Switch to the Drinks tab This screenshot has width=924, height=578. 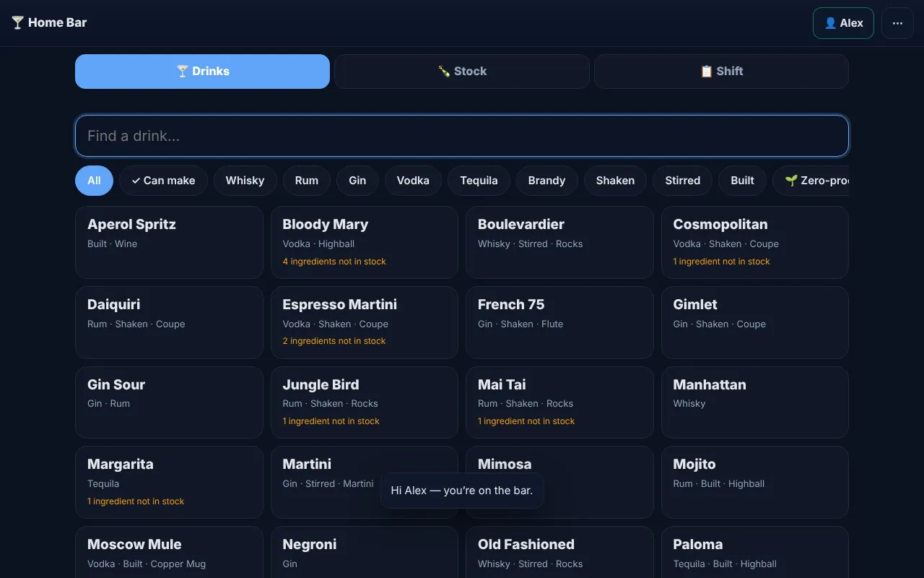pos(202,72)
